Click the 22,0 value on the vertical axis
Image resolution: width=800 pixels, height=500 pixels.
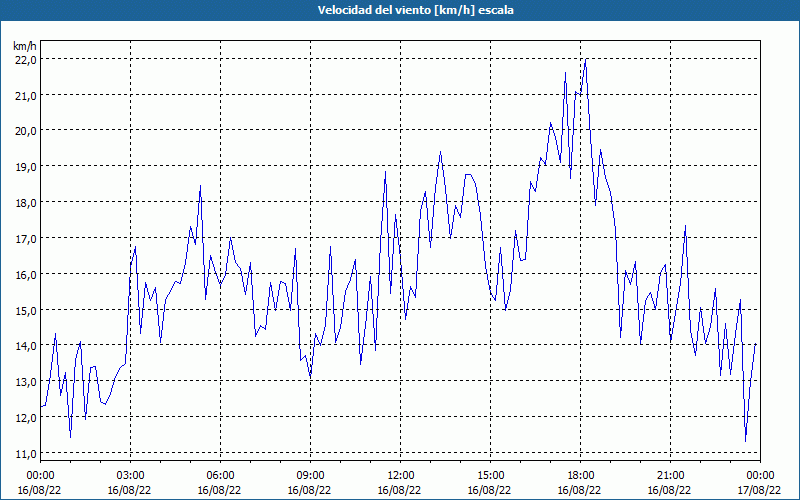point(26,60)
